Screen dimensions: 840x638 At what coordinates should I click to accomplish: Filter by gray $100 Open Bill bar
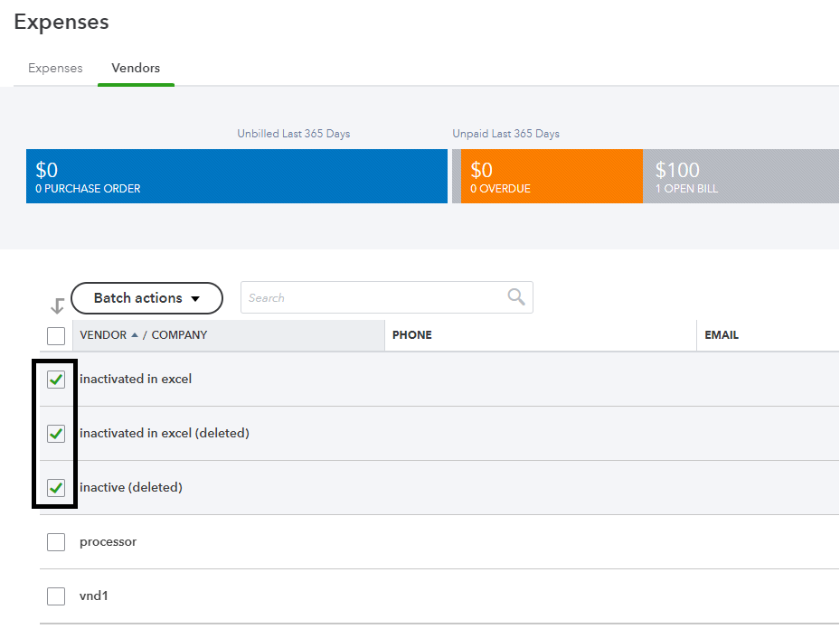(x=741, y=176)
